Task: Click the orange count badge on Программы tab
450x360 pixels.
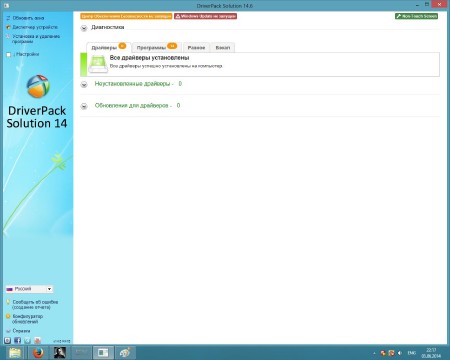Action: click(x=172, y=46)
